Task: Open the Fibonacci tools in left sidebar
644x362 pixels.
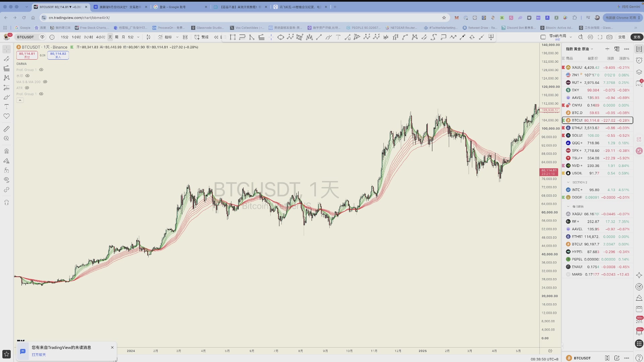Action: pyautogui.click(x=6, y=68)
